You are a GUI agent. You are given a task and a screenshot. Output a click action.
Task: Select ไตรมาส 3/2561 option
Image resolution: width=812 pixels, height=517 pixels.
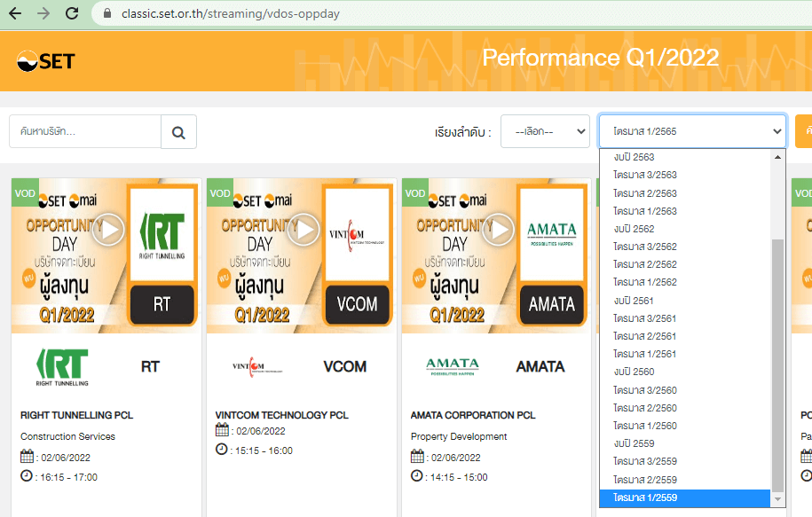(x=645, y=318)
